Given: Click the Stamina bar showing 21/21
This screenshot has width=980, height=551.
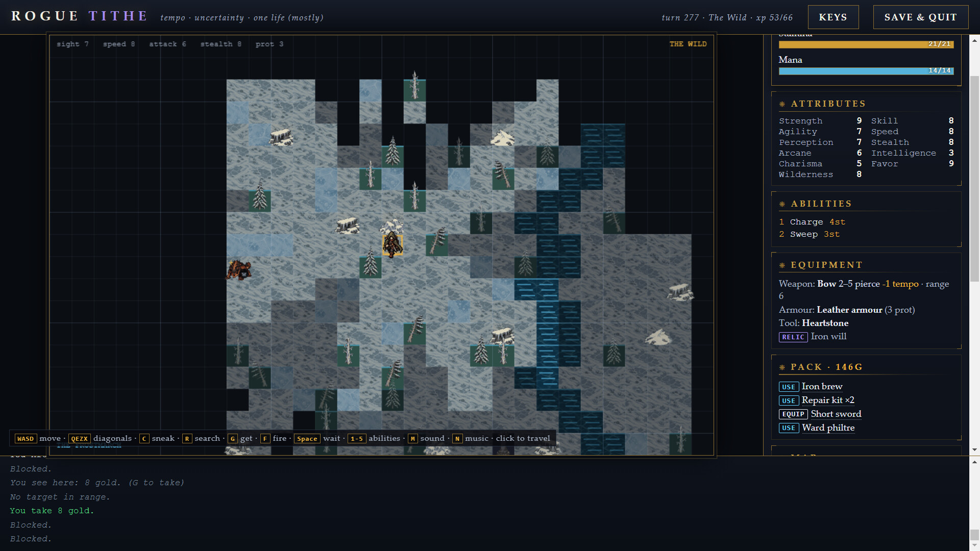Looking at the screenshot, I should [866, 44].
